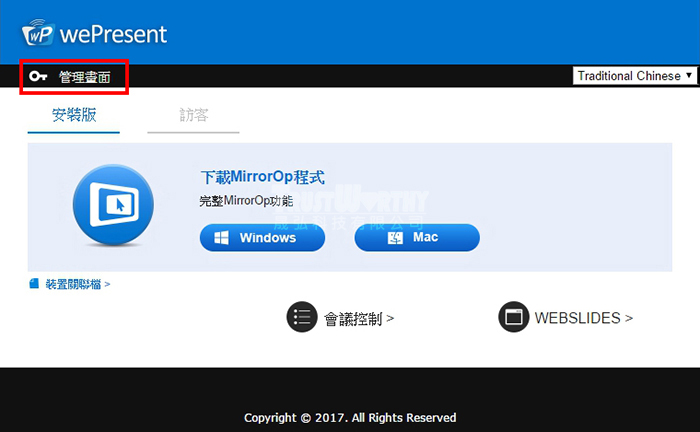Image resolution: width=700 pixels, height=432 pixels.
Task: Click the WEBSLIDES window icon
Action: 513,317
